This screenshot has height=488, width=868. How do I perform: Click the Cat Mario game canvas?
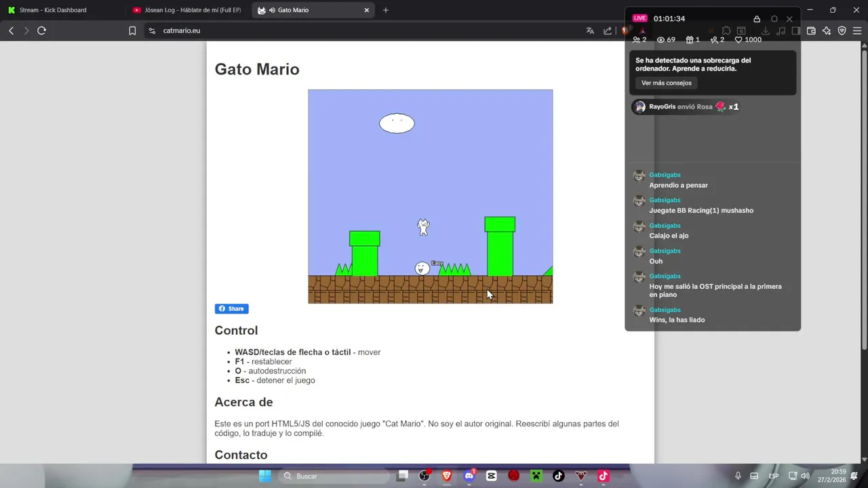[431, 197]
